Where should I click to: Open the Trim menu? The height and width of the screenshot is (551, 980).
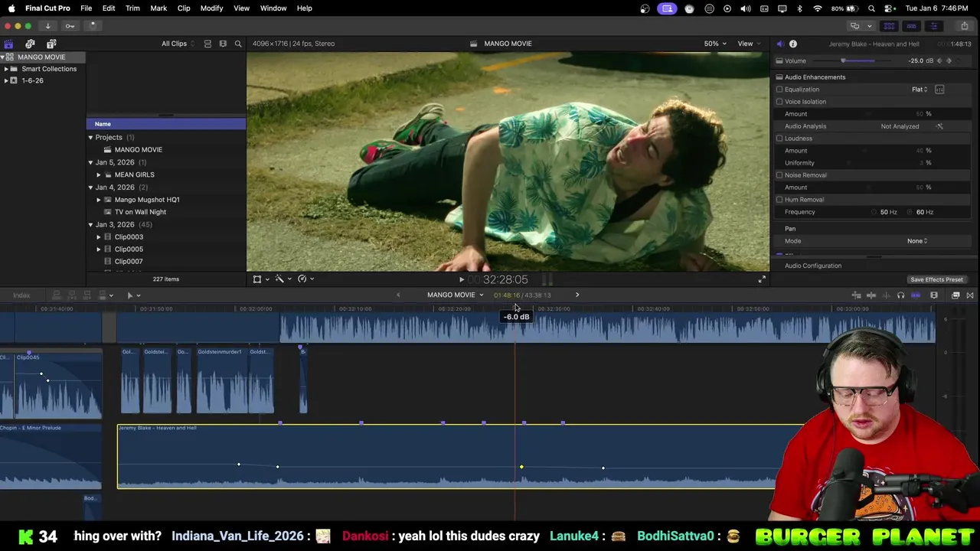click(x=132, y=8)
